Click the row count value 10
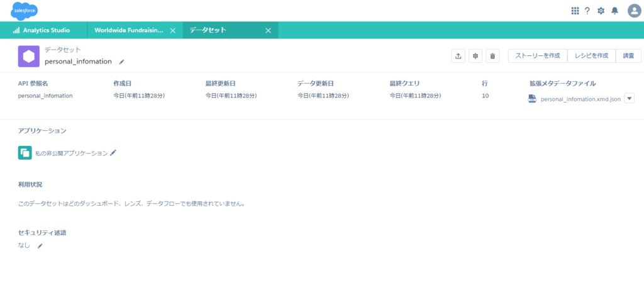 [486, 96]
